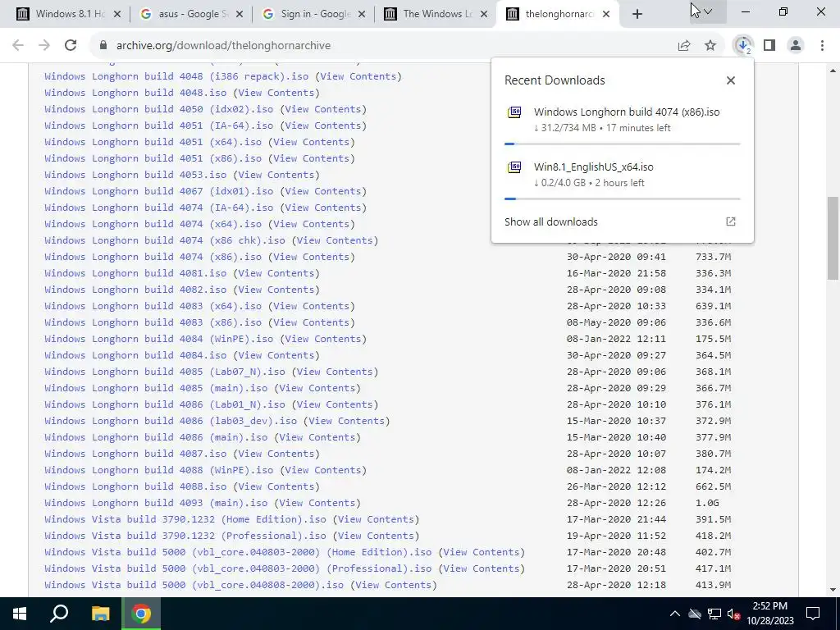The width and height of the screenshot is (840, 630).
Task: Open File Explorer from taskbar
Action: [100, 614]
